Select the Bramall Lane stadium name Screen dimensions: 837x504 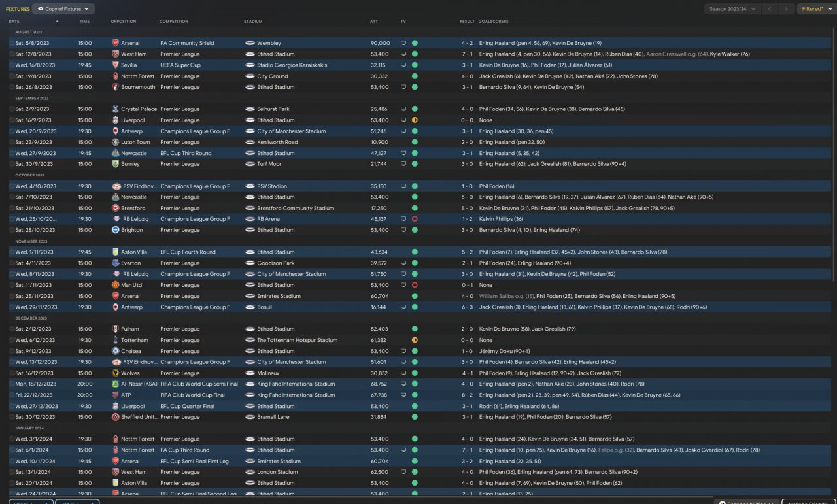point(274,417)
